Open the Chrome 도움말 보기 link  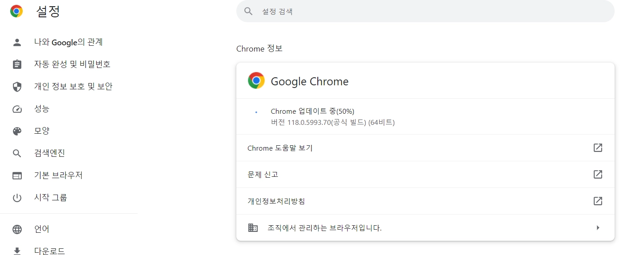[280, 148]
